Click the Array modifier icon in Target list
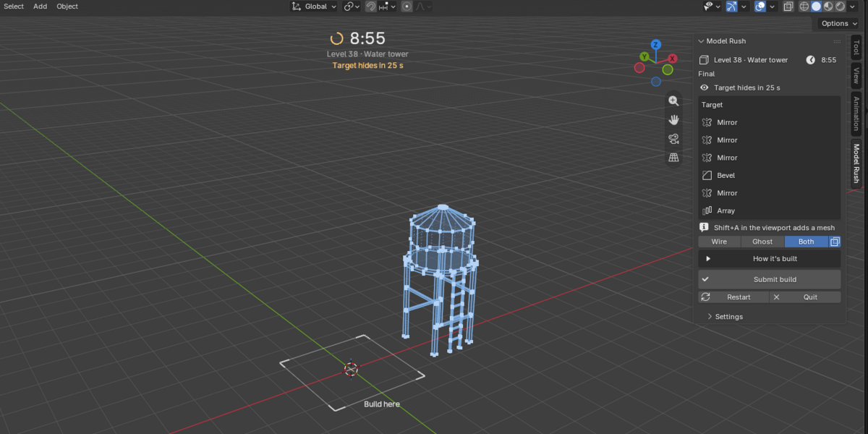868x434 pixels. pyautogui.click(x=707, y=210)
